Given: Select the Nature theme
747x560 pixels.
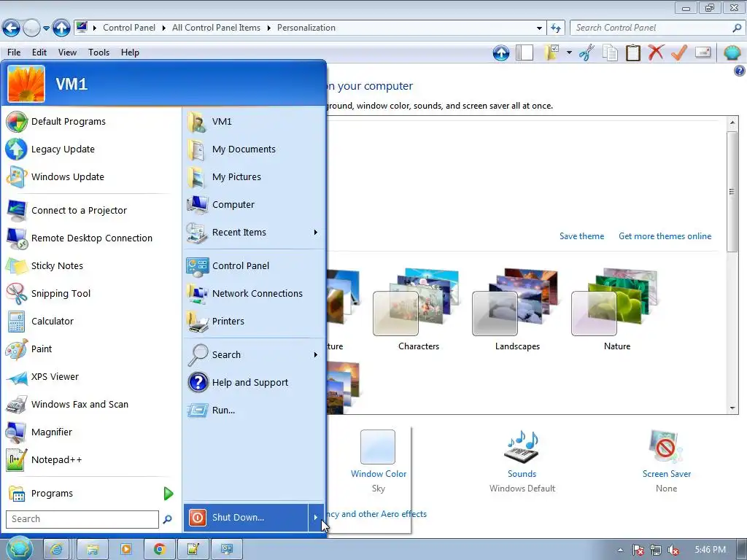Looking at the screenshot, I should (x=617, y=309).
